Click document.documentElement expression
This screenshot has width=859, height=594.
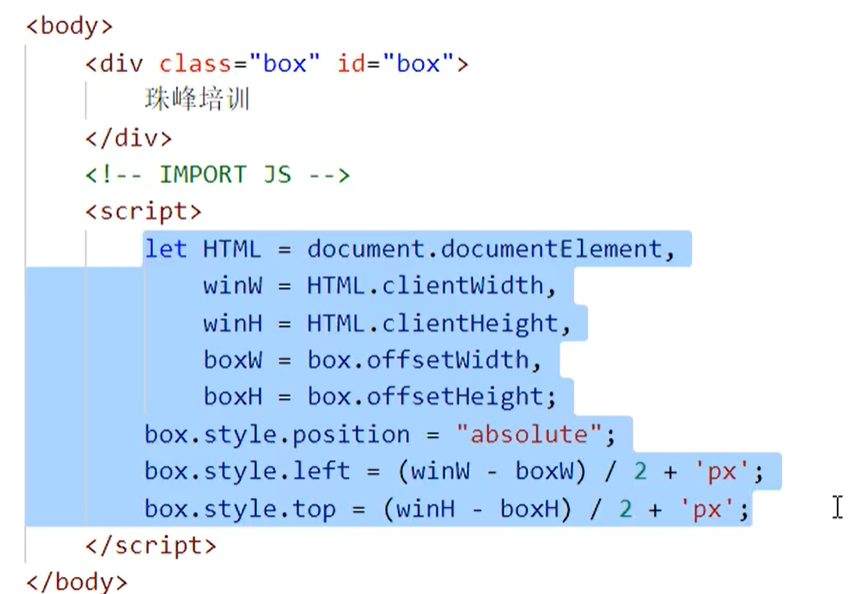pos(484,249)
